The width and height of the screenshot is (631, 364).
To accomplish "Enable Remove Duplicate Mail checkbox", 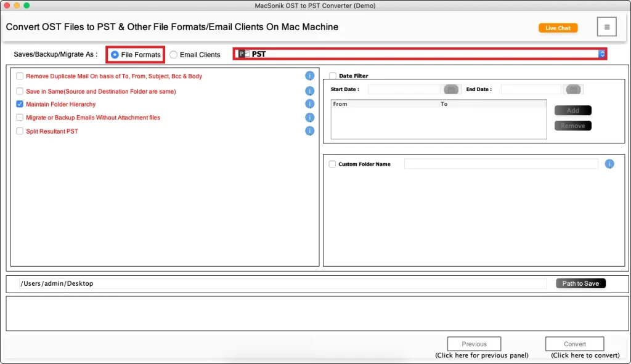I will pyautogui.click(x=20, y=76).
